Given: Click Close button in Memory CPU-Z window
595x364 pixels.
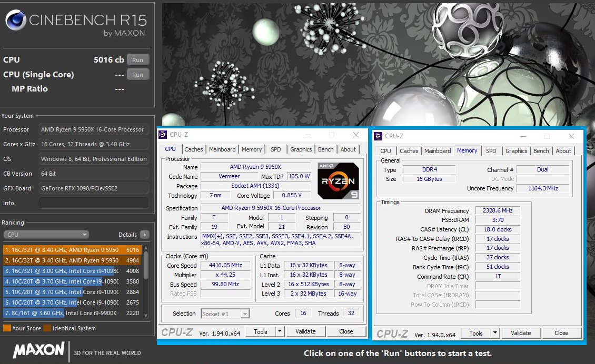Looking at the screenshot, I should (561, 333).
